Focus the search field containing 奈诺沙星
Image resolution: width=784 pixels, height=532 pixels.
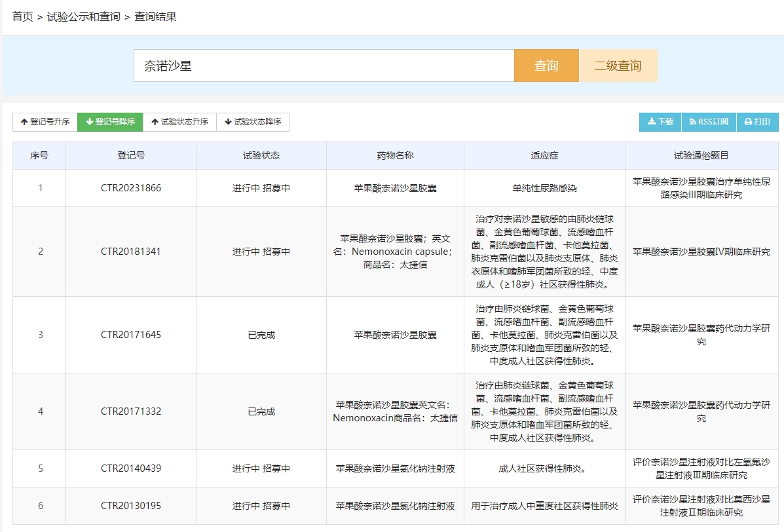tap(324, 66)
